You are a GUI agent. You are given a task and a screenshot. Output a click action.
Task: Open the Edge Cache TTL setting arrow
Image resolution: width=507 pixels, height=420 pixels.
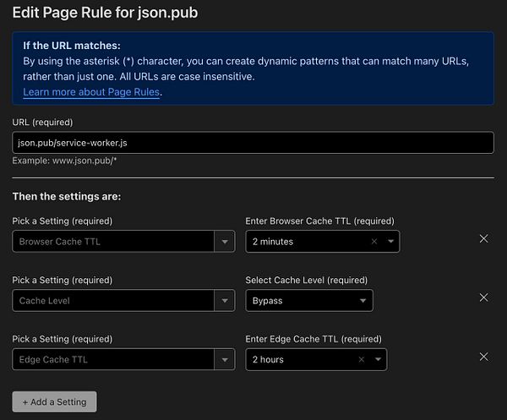click(225, 359)
